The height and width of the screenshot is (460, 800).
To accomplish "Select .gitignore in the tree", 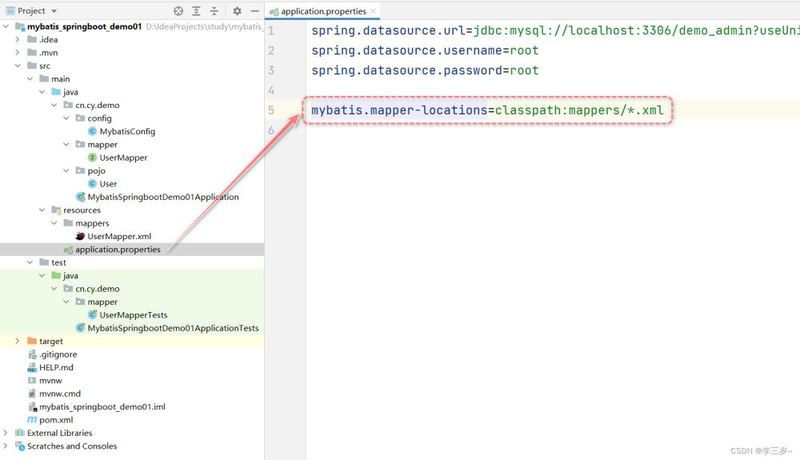I will click(58, 354).
